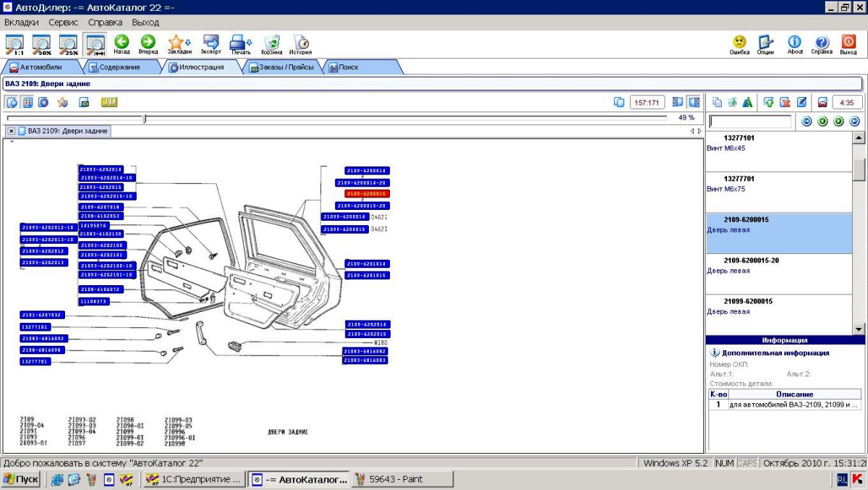
Task: Click the illustration zoom slider
Action: tap(145, 118)
